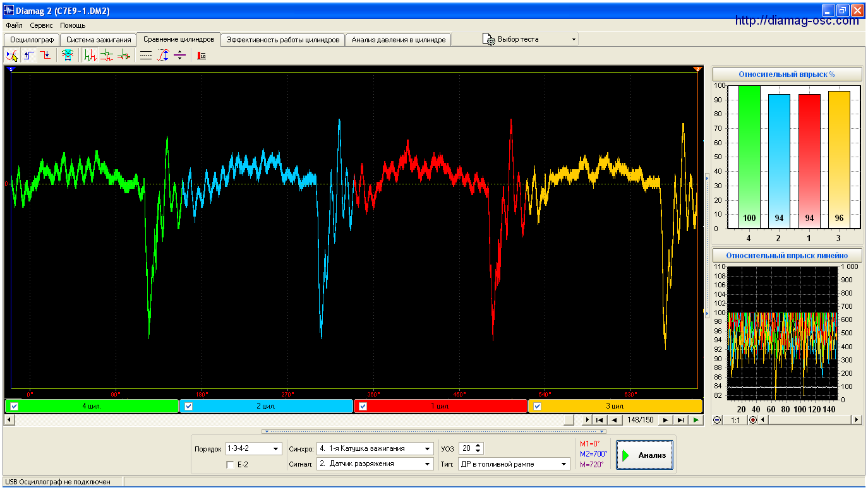
Task: Click orange triangle marker at top-right of graph
Action: coord(697,69)
